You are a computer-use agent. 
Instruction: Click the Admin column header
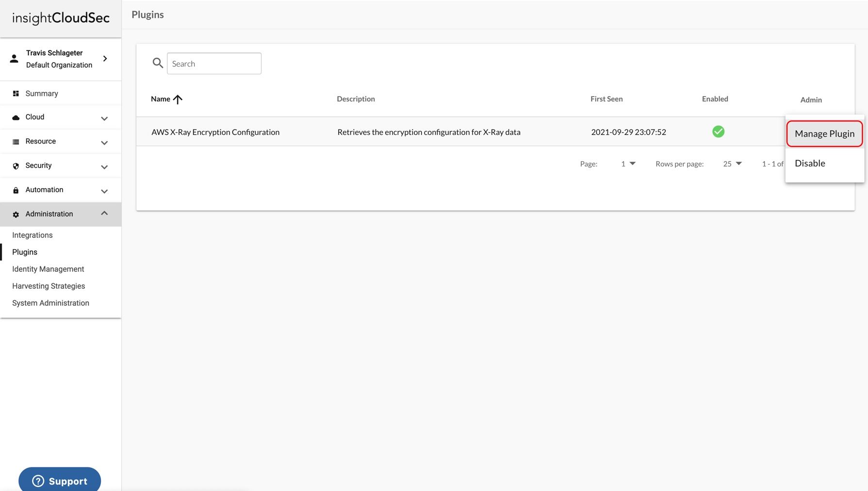(x=811, y=99)
